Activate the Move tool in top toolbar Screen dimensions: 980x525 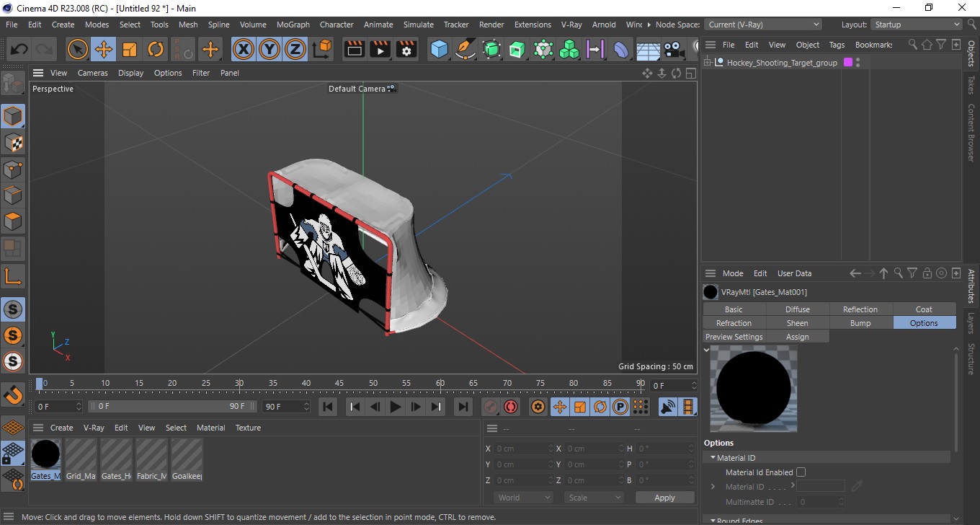[104, 50]
